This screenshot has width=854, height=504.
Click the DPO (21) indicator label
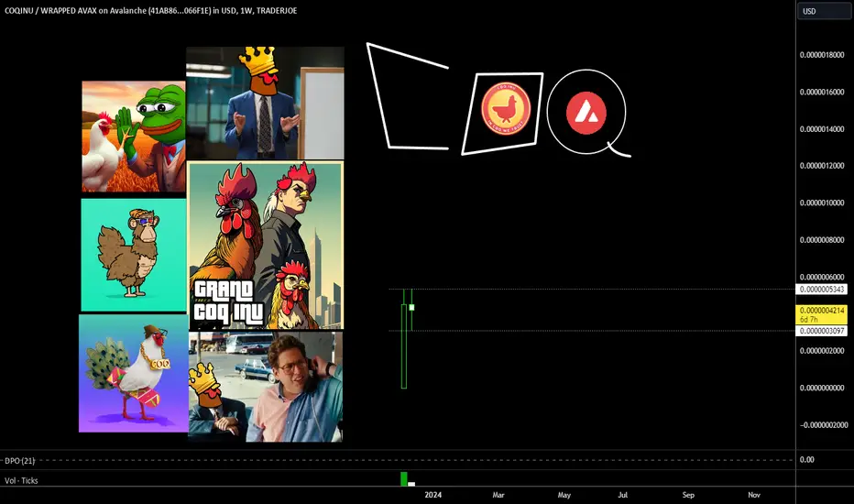coord(19,460)
